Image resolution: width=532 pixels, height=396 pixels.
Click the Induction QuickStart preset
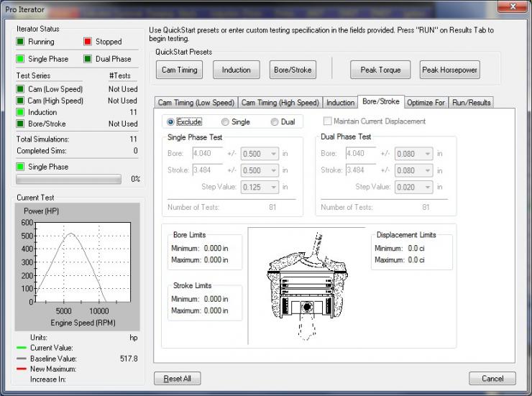(x=236, y=70)
